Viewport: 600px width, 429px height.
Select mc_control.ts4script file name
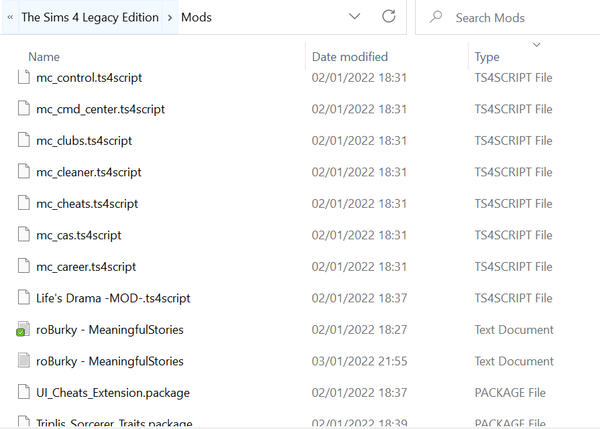pos(89,78)
